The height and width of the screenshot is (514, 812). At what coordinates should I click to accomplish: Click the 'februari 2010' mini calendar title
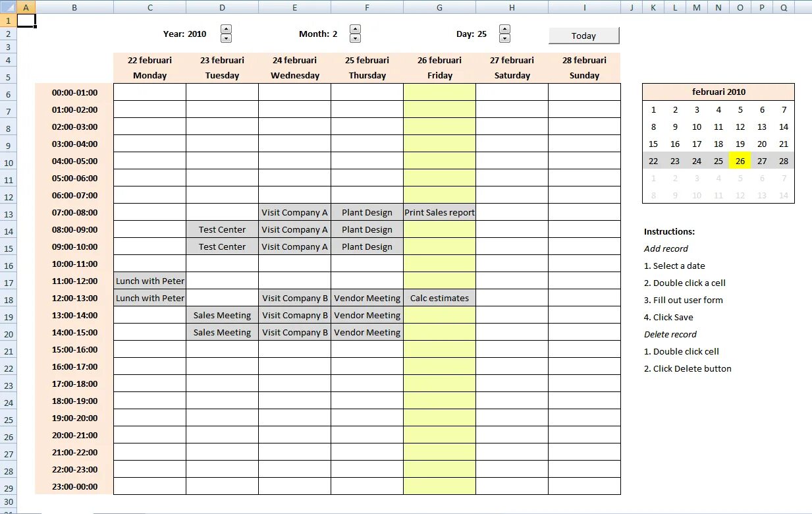[x=718, y=92]
